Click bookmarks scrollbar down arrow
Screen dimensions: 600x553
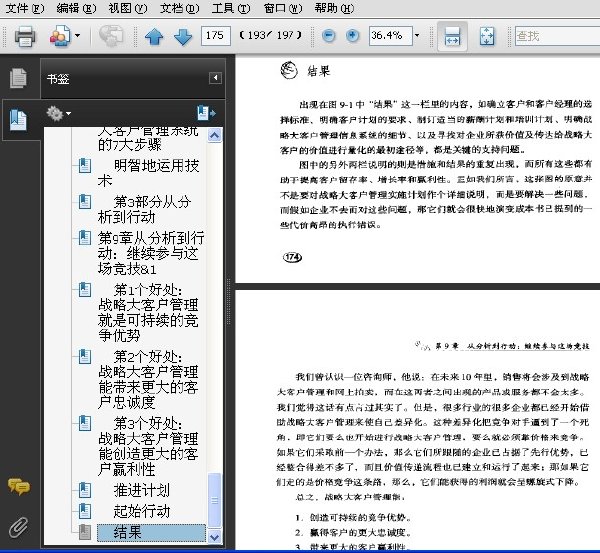(215, 537)
